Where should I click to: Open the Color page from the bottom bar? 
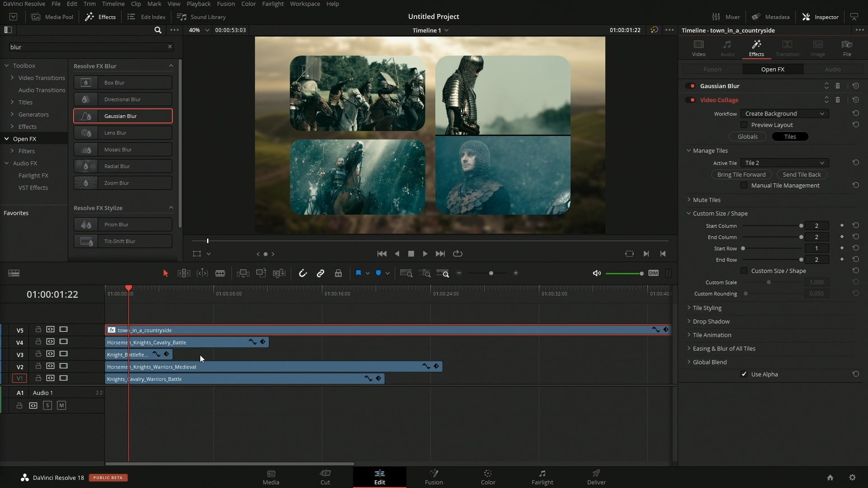click(488, 477)
